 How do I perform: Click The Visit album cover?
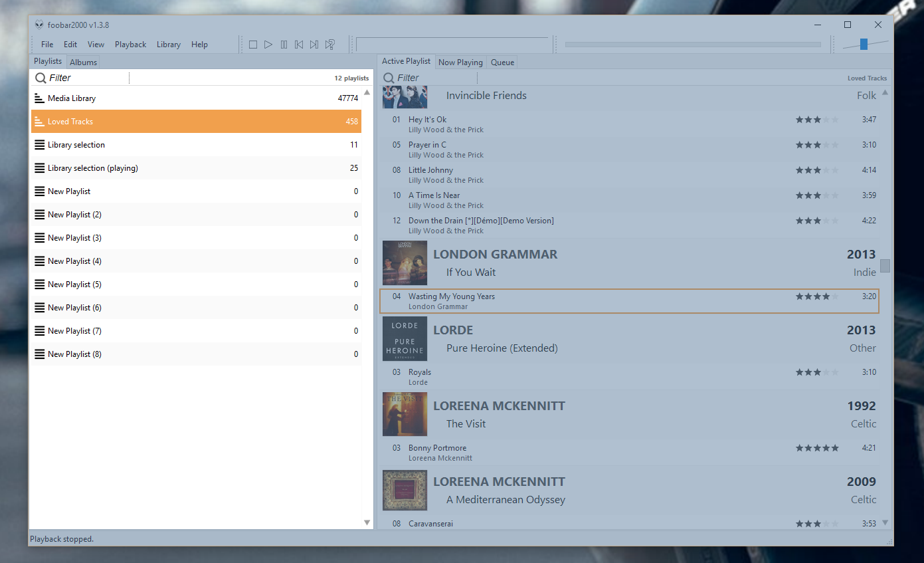click(405, 415)
